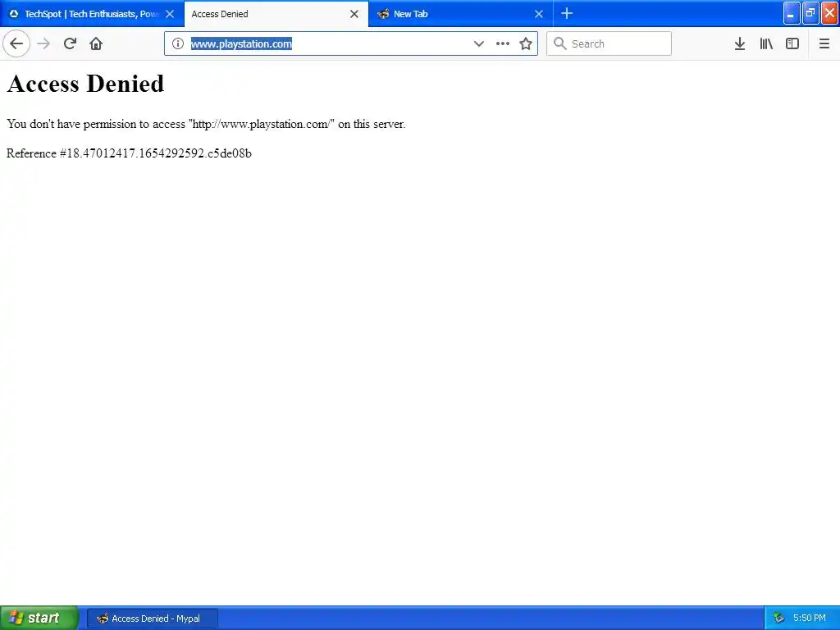The width and height of the screenshot is (840, 630).
Task: Close the Mypal browser window
Action: [829, 13]
